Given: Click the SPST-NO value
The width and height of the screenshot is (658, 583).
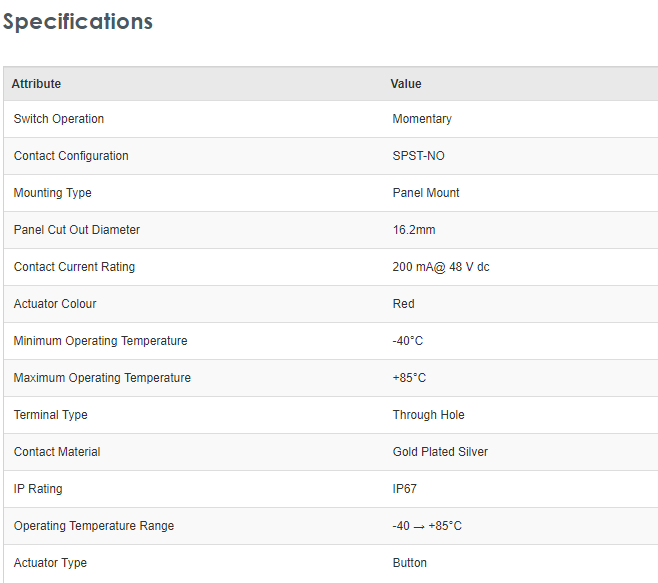Looking at the screenshot, I should click(x=418, y=156).
